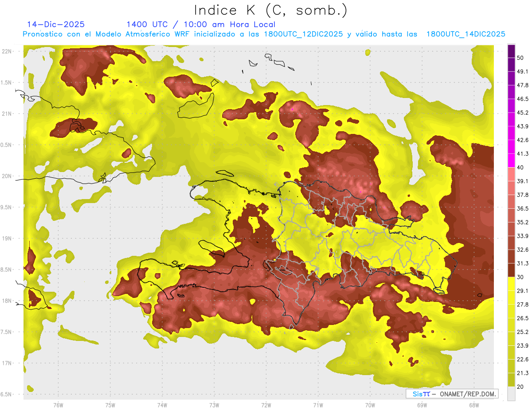Viewport: 532px width, 411px height.
Task: Click the grey colorbar segment below 20
Action: click(511, 394)
